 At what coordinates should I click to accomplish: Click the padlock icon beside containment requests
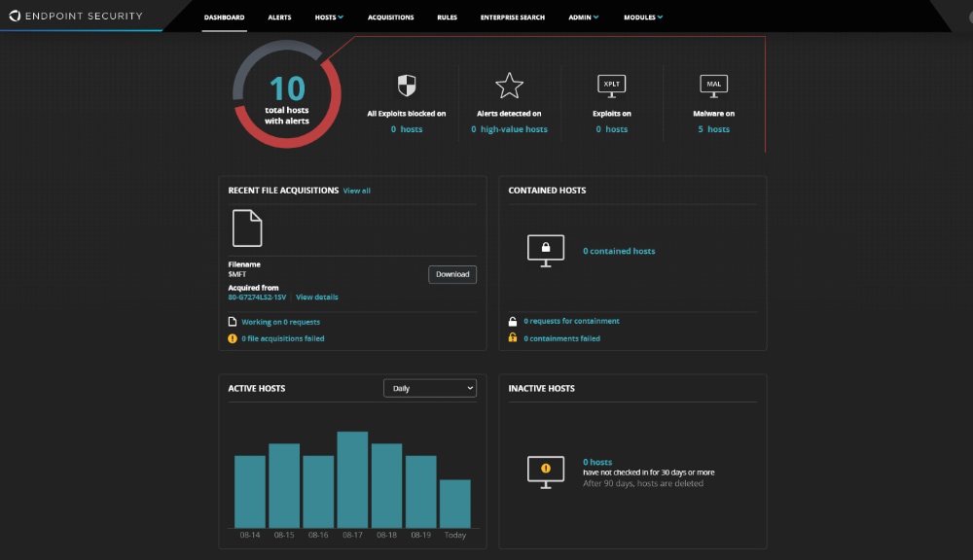coord(515,321)
